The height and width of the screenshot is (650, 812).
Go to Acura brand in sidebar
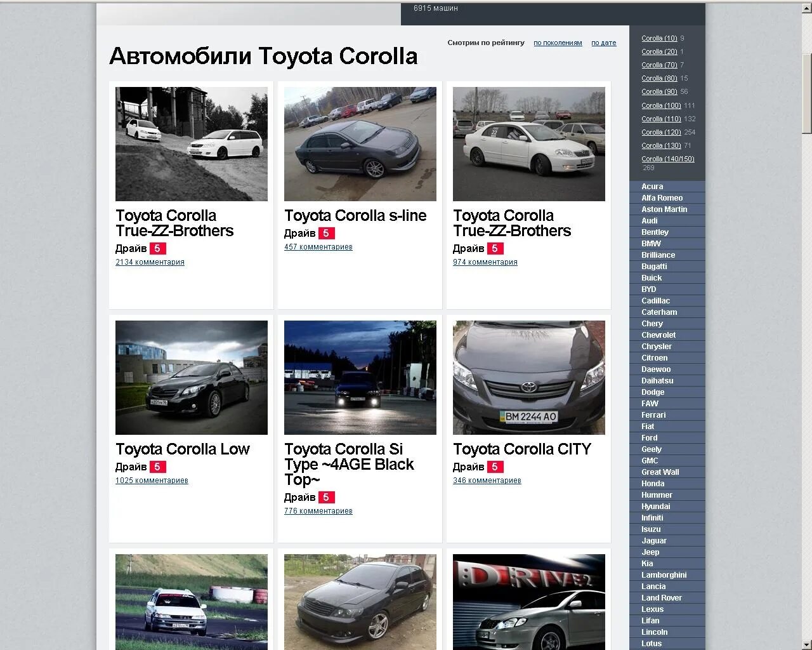point(652,187)
